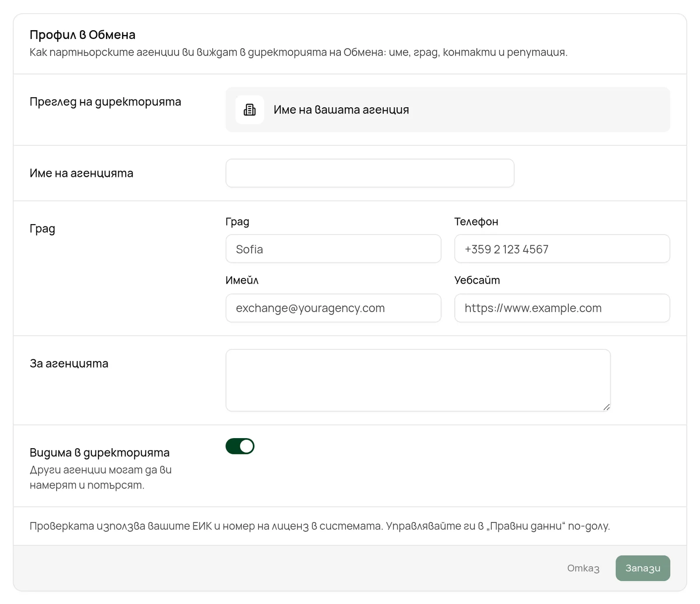Click the 'Град' field with Sofia placeholder
Screen dimensions: 700x604
coord(333,249)
